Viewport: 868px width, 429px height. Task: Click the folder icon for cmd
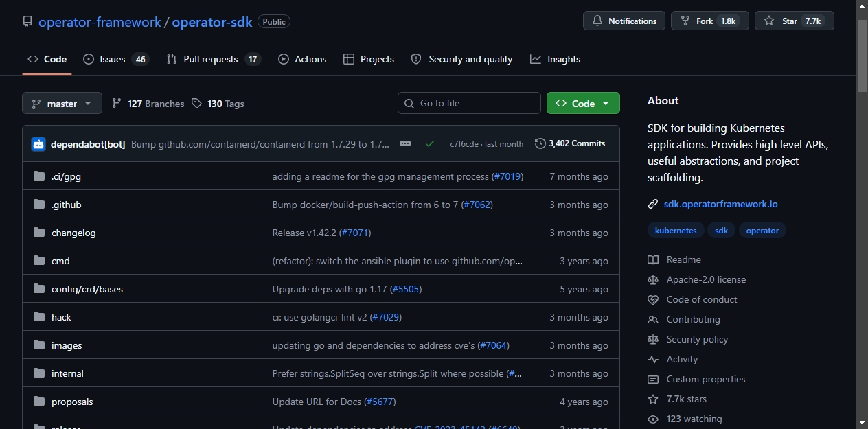coord(38,261)
